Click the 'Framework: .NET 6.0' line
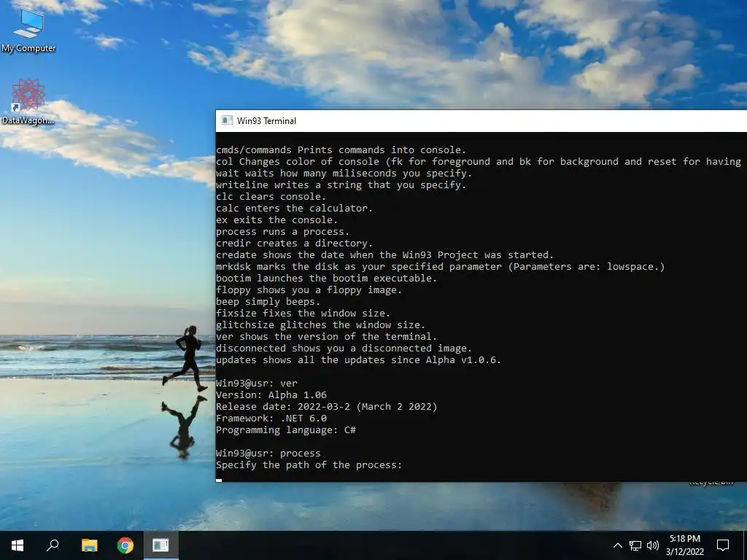Image resolution: width=747 pixels, height=560 pixels. pyautogui.click(x=271, y=418)
